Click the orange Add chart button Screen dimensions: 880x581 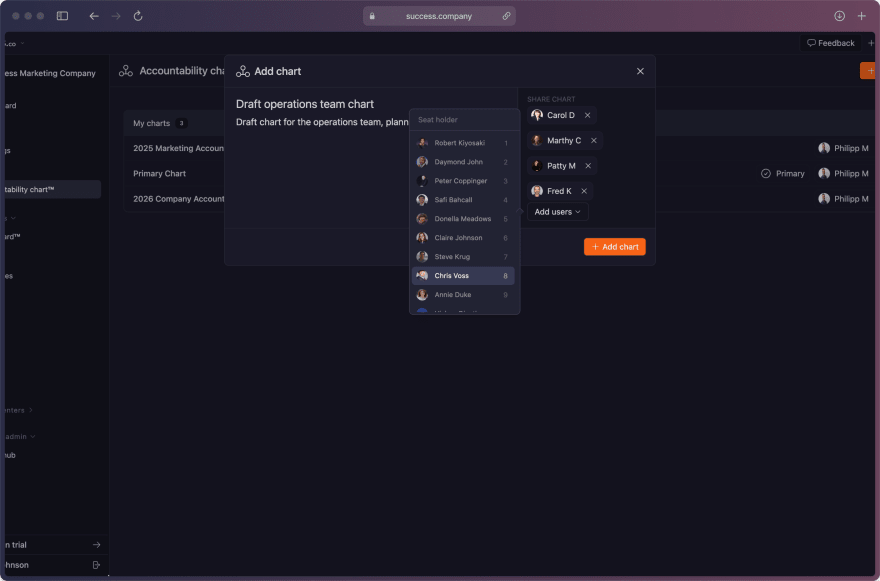(x=615, y=247)
